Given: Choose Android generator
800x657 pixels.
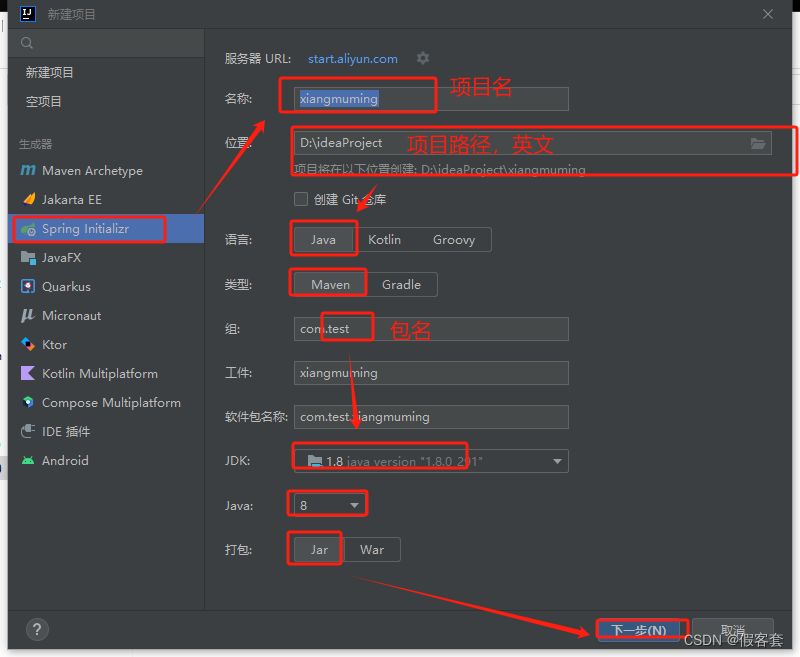Looking at the screenshot, I should tap(106, 461).
